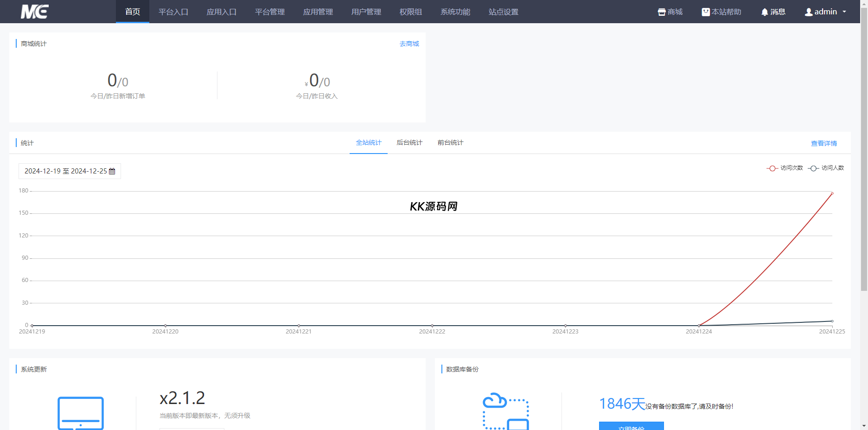This screenshot has height=430, width=868.
Task: Toggle the 访问人数 legend series
Action: (826, 168)
